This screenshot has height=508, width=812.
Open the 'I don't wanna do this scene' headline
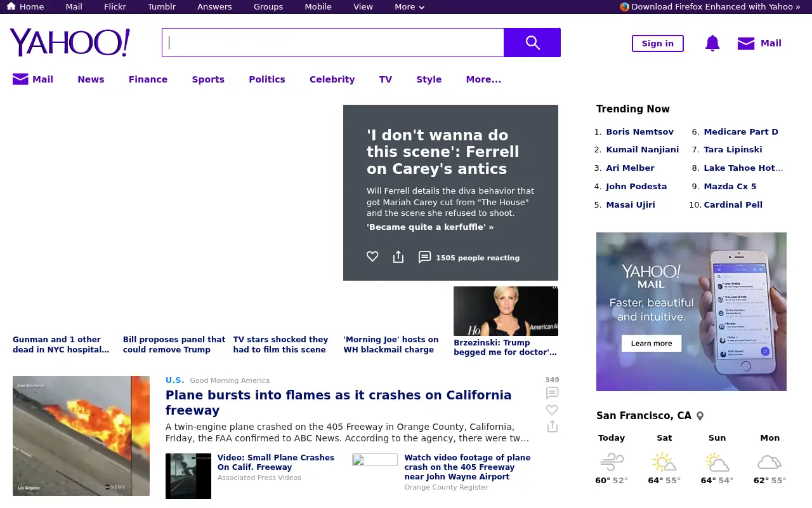443,152
